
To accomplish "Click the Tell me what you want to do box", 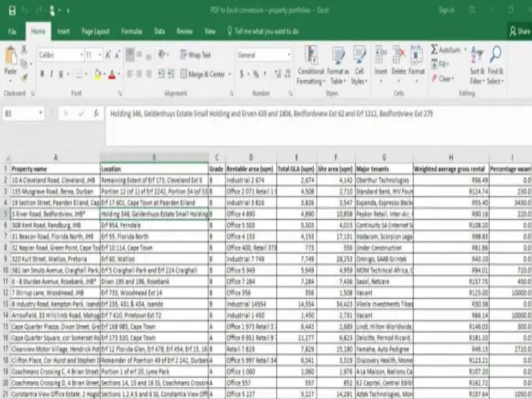I will tap(263, 31).
